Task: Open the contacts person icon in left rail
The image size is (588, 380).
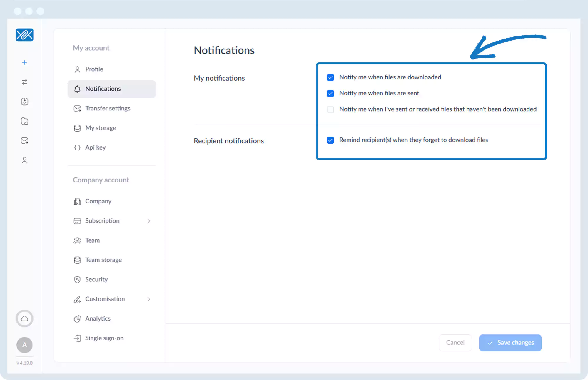Action: pyautogui.click(x=25, y=160)
